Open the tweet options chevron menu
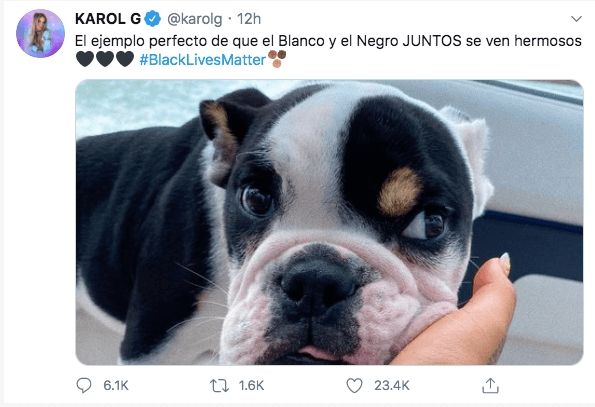The width and height of the screenshot is (595, 407). tap(576, 19)
